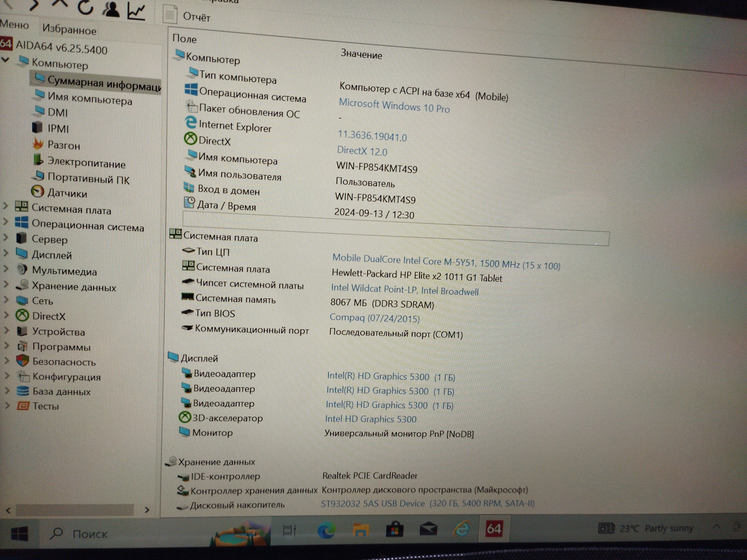747x560 pixels.
Task: Open Microsoft Store from taskbar
Action: point(395,529)
